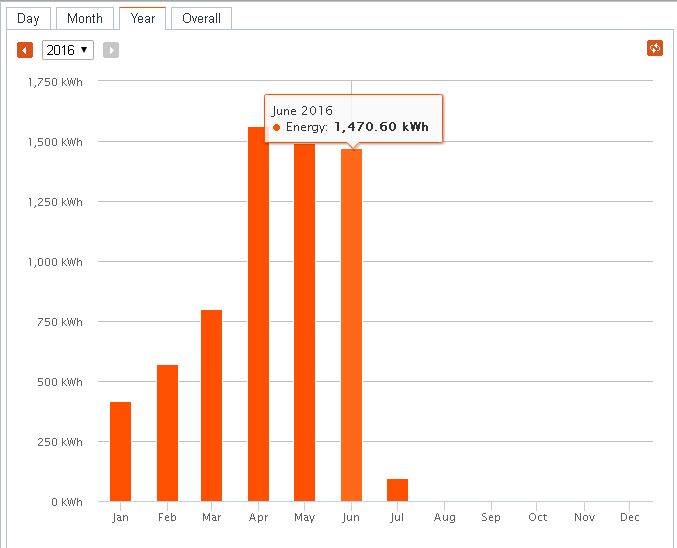This screenshot has height=548, width=677.
Task: Click the orange refresh chart icon
Action: (x=655, y=48)
